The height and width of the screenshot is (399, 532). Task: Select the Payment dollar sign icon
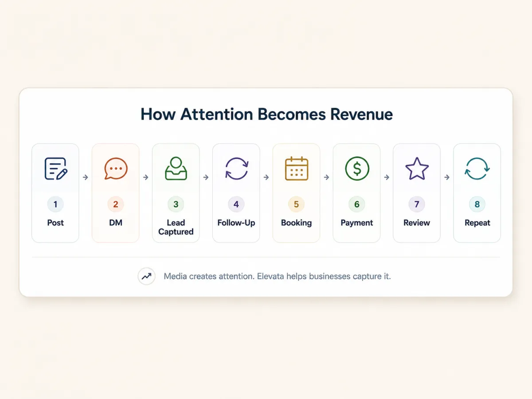coord(357,169)
